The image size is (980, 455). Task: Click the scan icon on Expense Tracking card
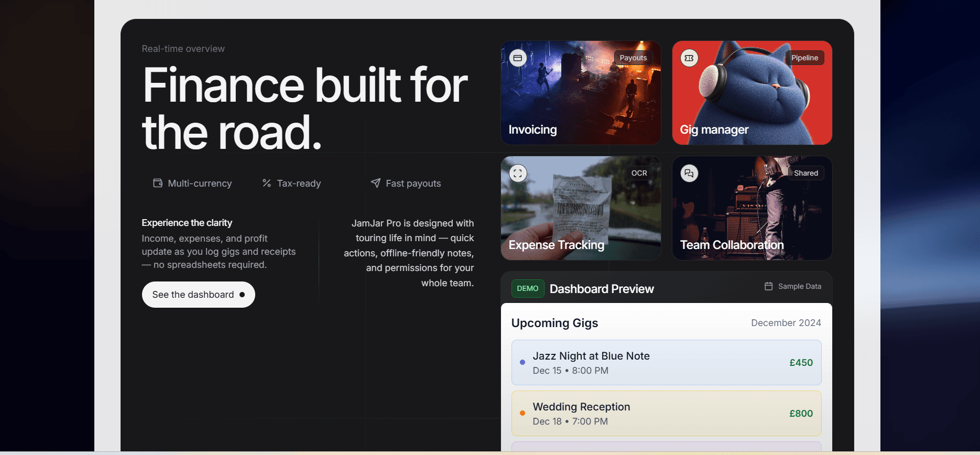[x=518, y=174]
